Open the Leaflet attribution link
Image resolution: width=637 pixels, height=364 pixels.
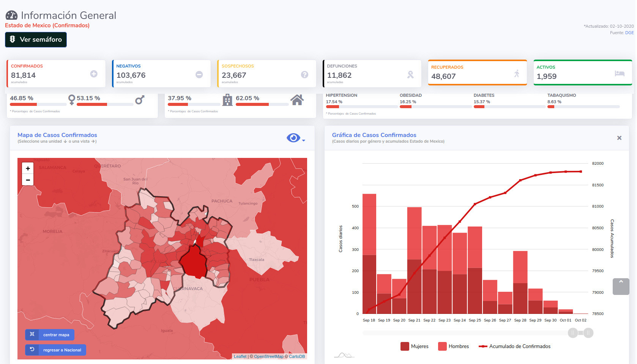pos(240,356)
